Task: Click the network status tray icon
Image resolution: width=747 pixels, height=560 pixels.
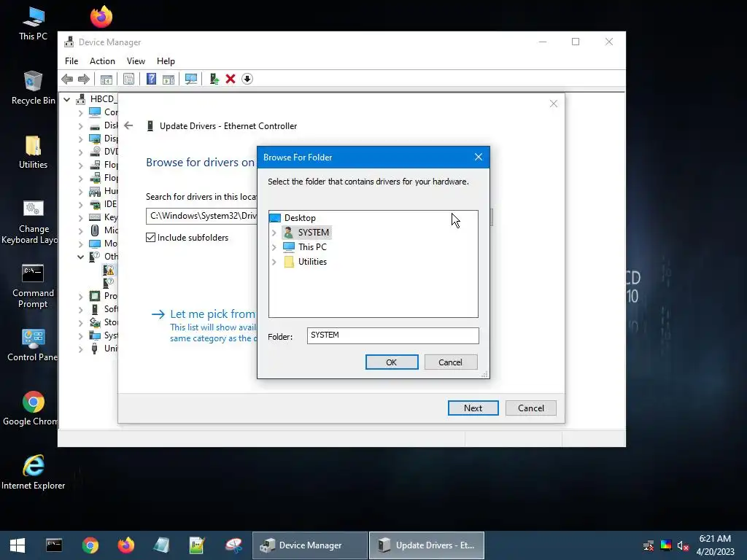Action: click(649, 545)
